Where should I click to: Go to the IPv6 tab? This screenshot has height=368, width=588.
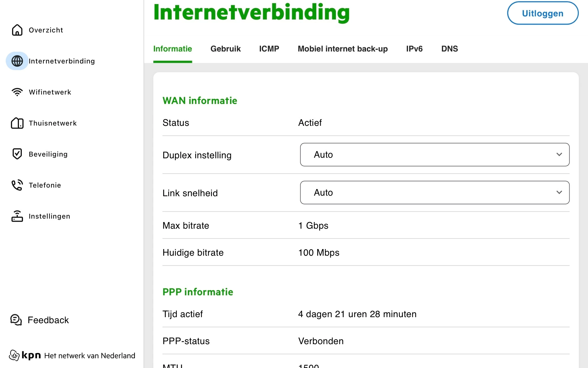tap(414, 49)
